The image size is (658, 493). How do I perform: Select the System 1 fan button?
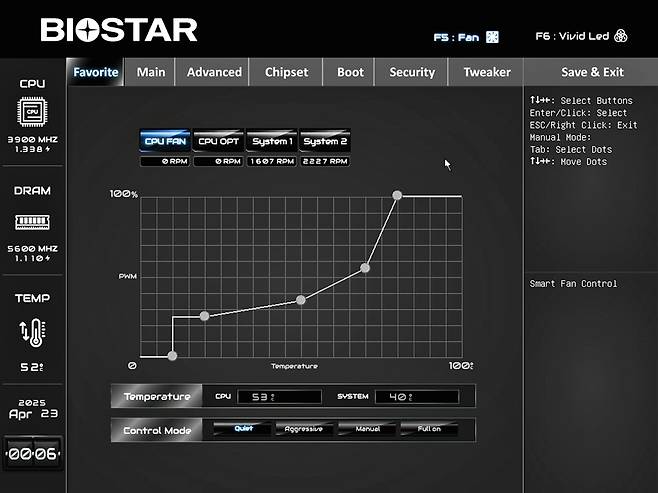tap(272, 141)
